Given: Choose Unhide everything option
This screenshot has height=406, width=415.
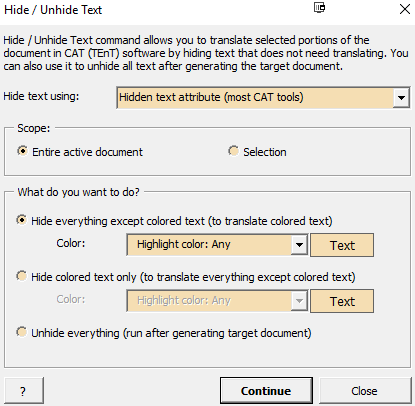Looking at the screenshot, I should [x=164, y=333].
